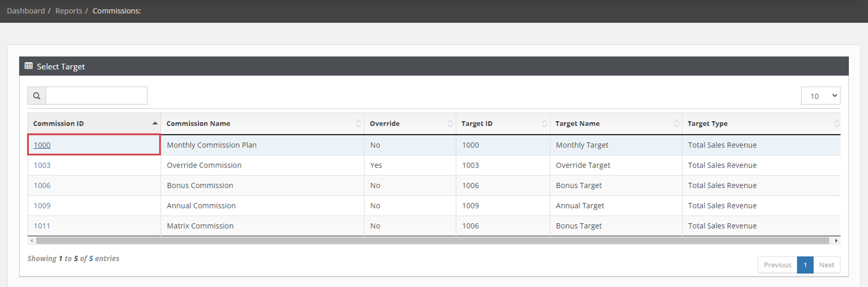
Task: Sort by Commission Name column arrows
Action: (x=359, y=124)
